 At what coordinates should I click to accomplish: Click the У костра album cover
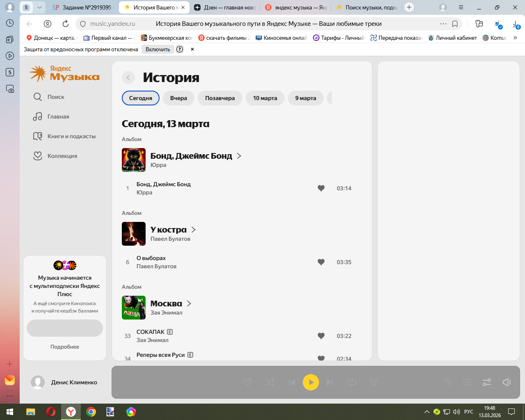point(134,234)
